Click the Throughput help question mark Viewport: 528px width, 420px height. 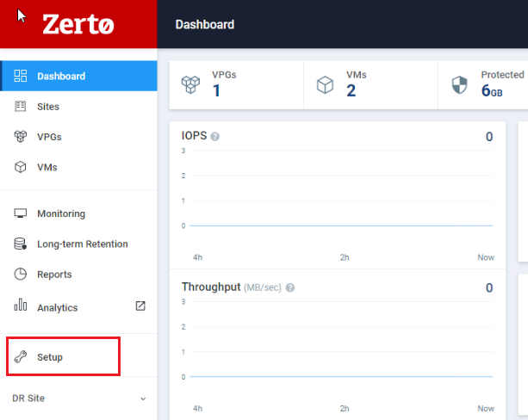click(290, 287)
